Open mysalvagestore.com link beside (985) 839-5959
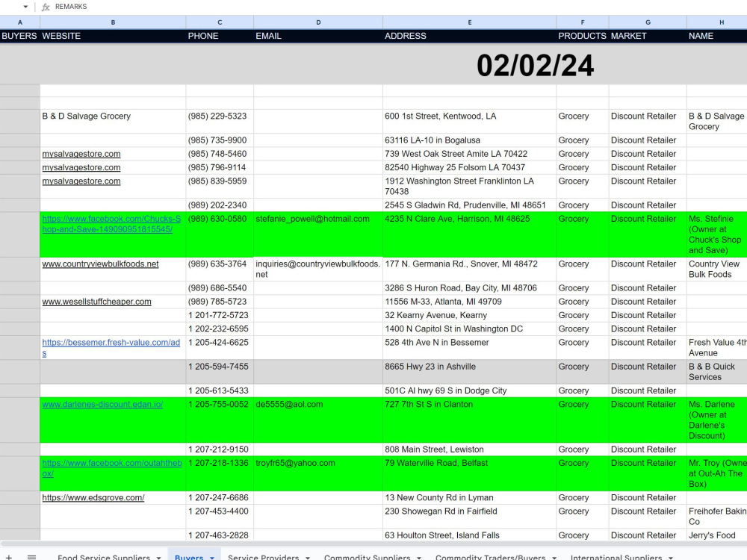Image resolution: width=747 pixels, height=560 pixels. 81,181
